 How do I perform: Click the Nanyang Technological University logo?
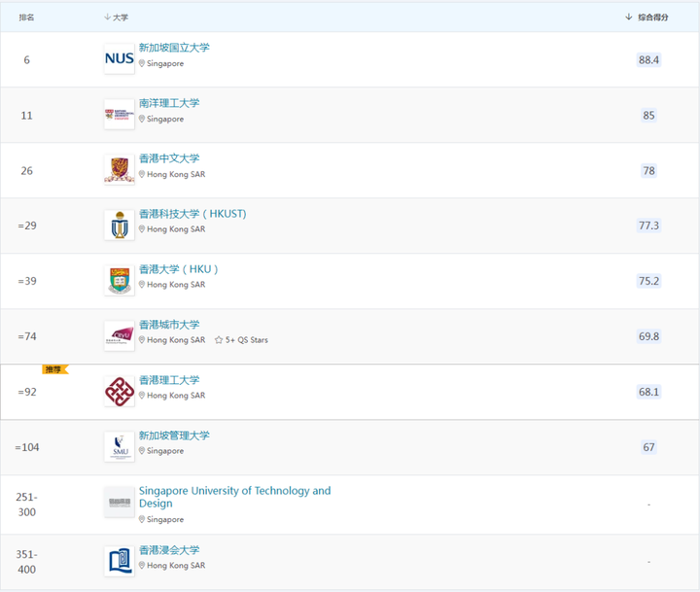coord(120,115)
